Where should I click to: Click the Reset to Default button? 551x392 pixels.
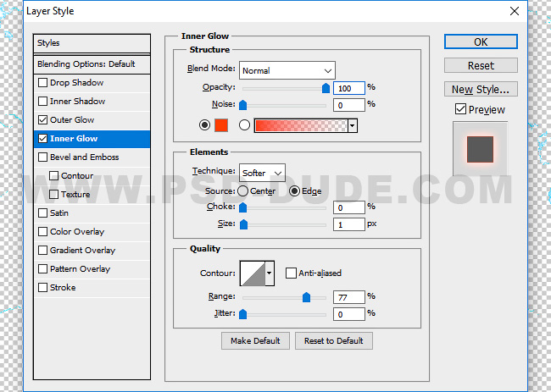[x=334, y=340]
